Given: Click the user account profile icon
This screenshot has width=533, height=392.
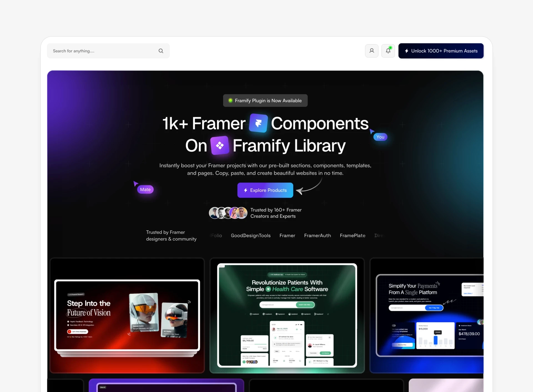Looking at the screenshot, I should coord(371,51).
